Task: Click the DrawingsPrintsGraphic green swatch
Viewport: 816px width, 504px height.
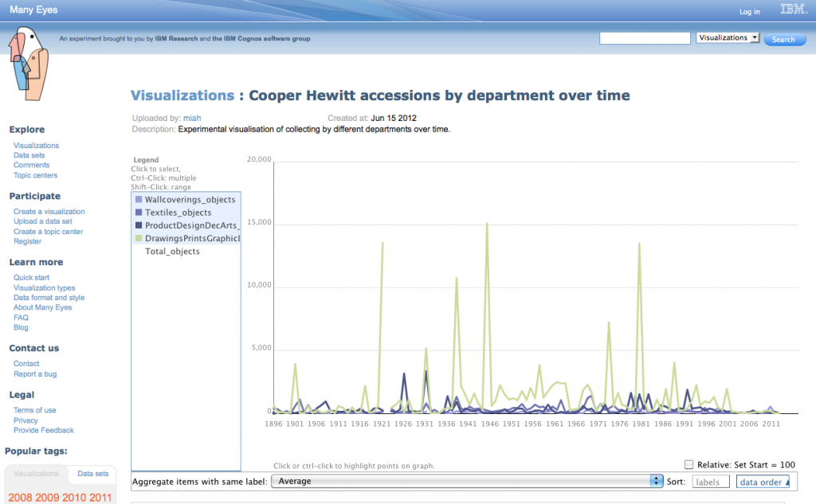Action: coord(139,238)
